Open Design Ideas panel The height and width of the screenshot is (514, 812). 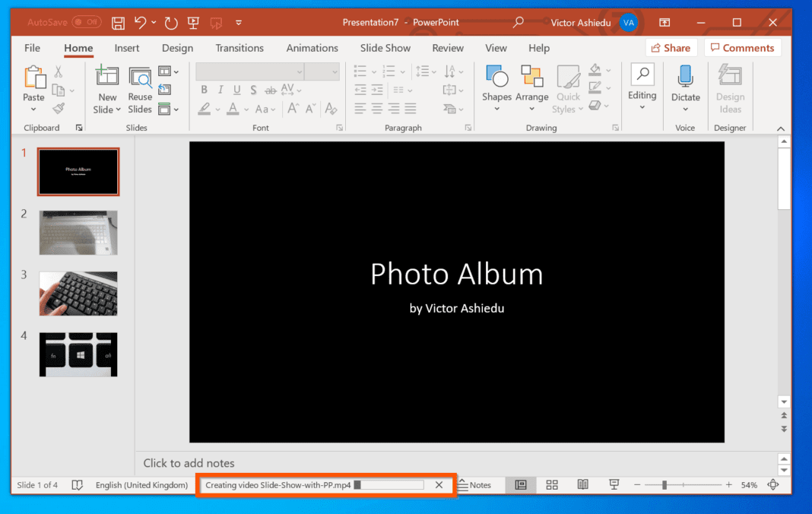pos(729,84)
